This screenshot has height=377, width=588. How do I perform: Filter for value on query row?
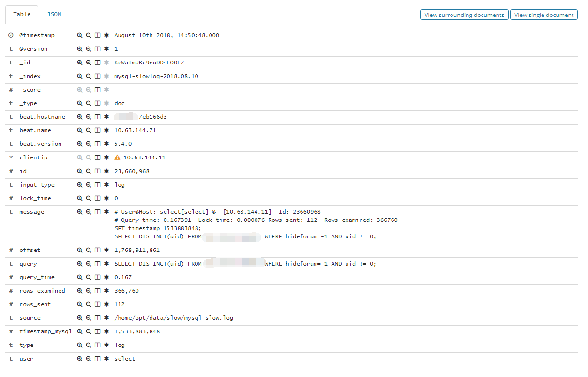80,264
